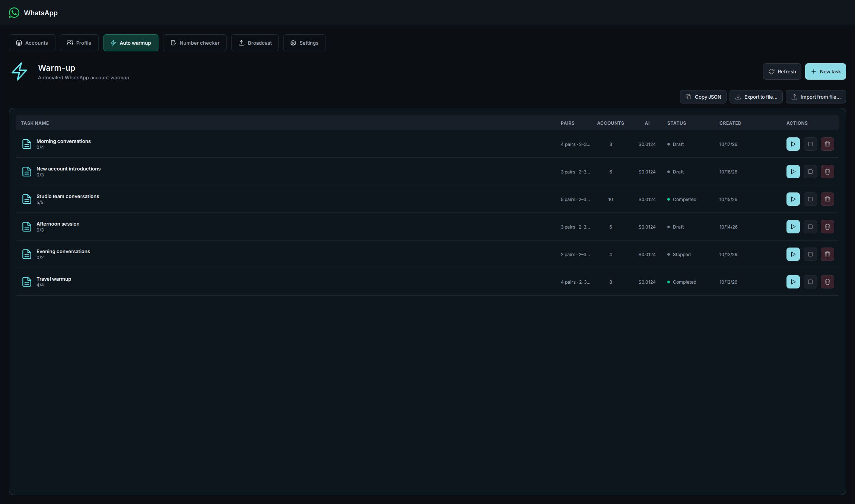Image resolution: width=855 pixels, height=504 pixels.
Task: Go to the Broadcast tab
Action: point(255,43)
